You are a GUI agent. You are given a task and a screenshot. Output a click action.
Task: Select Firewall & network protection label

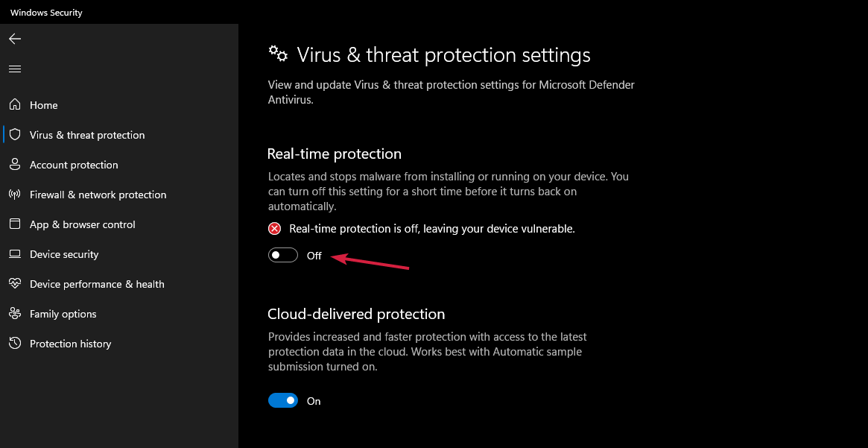pyautogui.click(x=98, y=195)
